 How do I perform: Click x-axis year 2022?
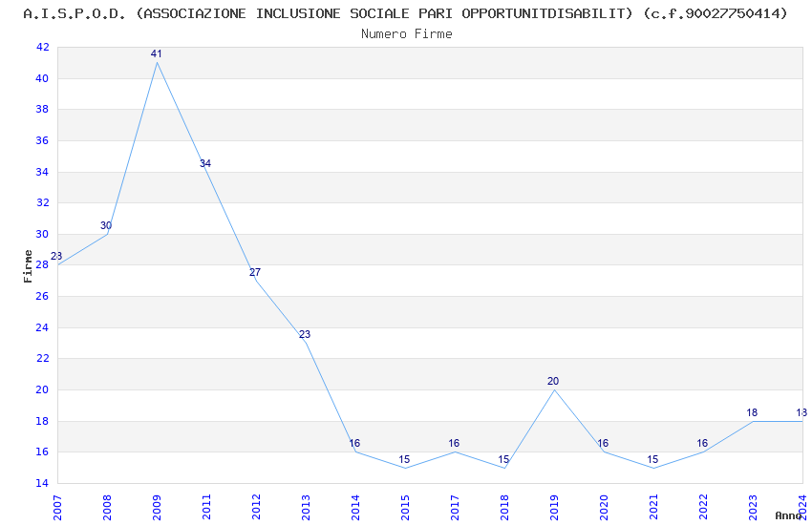[703, 508]
